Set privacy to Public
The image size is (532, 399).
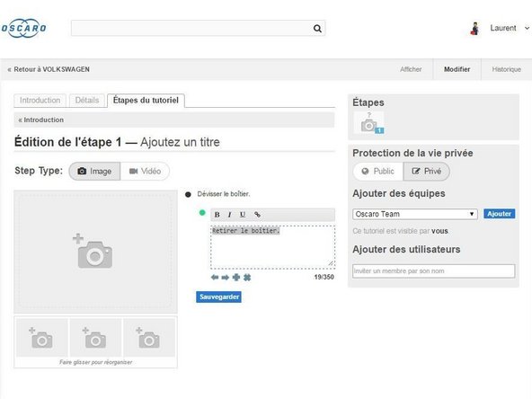378,172
